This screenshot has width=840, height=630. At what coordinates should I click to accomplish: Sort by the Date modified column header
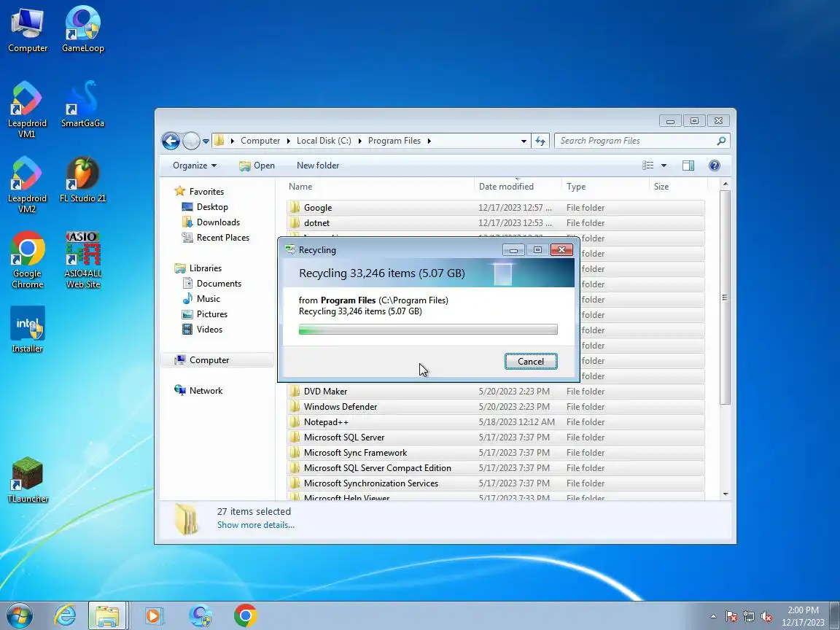pyautogui.click(x=518, y=187)
